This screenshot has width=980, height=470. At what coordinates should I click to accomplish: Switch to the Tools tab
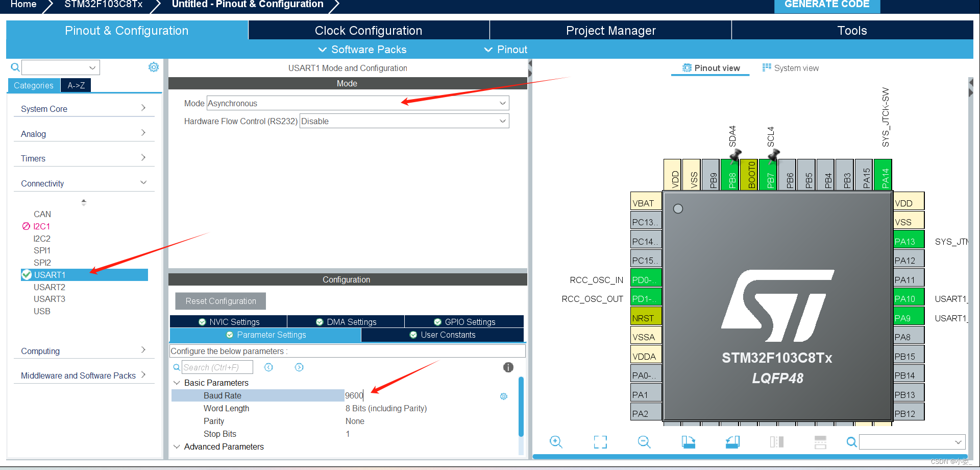(852, 31)
